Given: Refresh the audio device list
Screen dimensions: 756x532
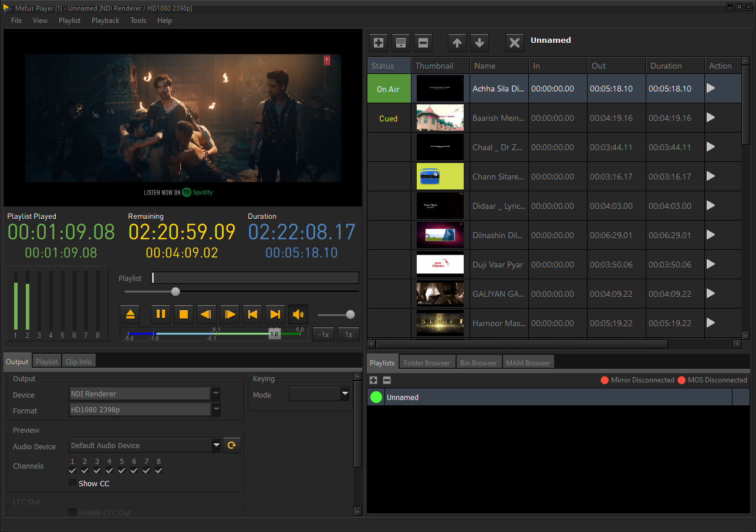Looking at the screenshot, I should 232,445.
